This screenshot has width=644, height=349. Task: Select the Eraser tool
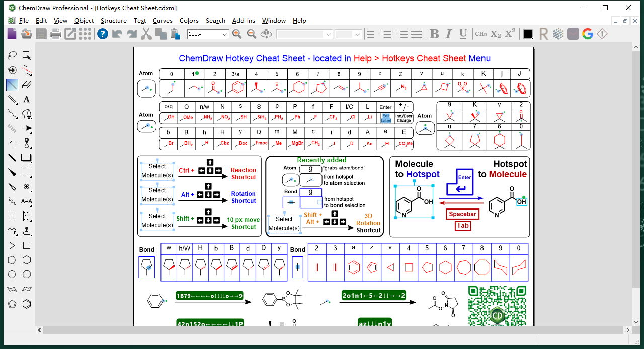click(27, 85)
